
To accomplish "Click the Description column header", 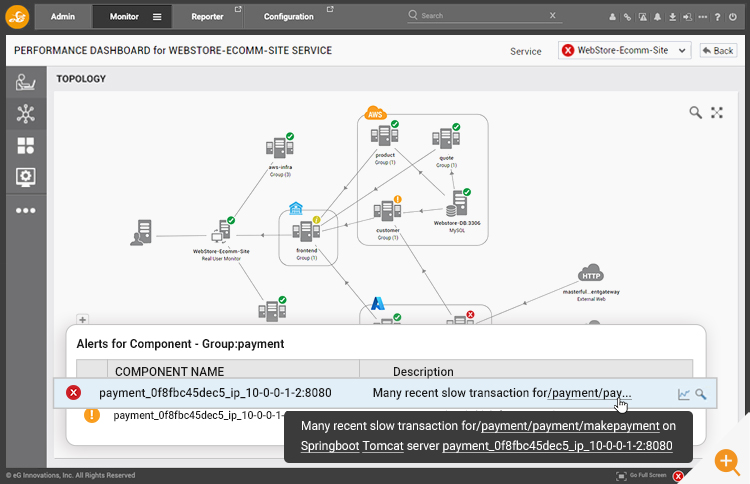I will click(x=423, y=372).
